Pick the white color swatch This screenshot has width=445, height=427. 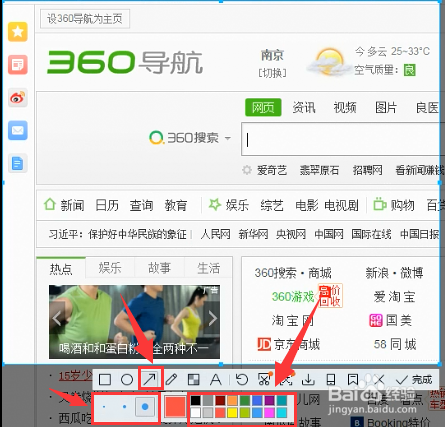pos(196,413)
